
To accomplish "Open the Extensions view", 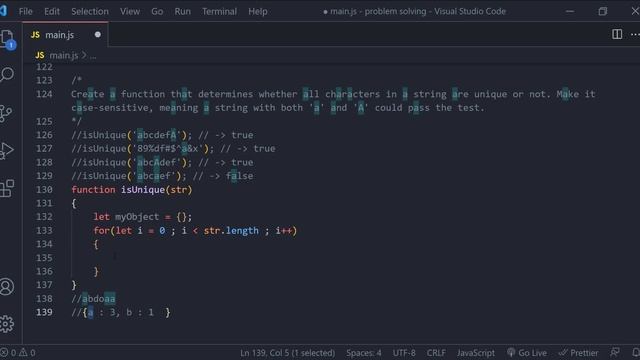I will 7,188.
